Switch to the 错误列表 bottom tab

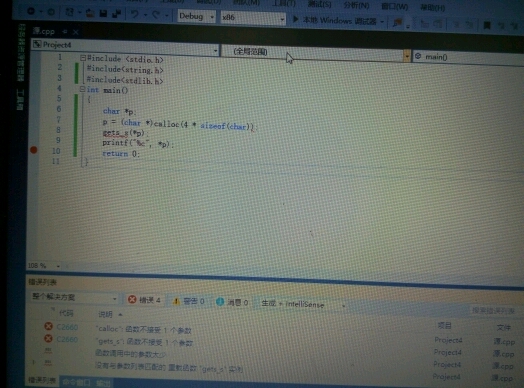click(x=42, y=380)
